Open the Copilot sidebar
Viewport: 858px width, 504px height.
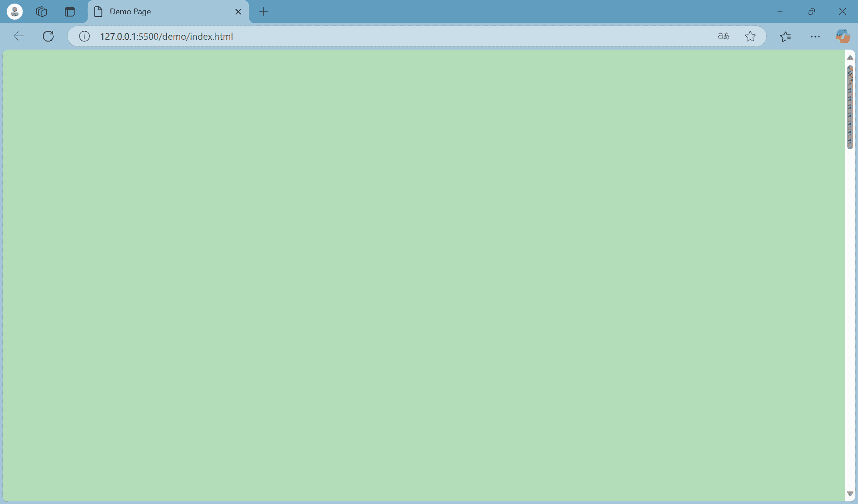843,36
